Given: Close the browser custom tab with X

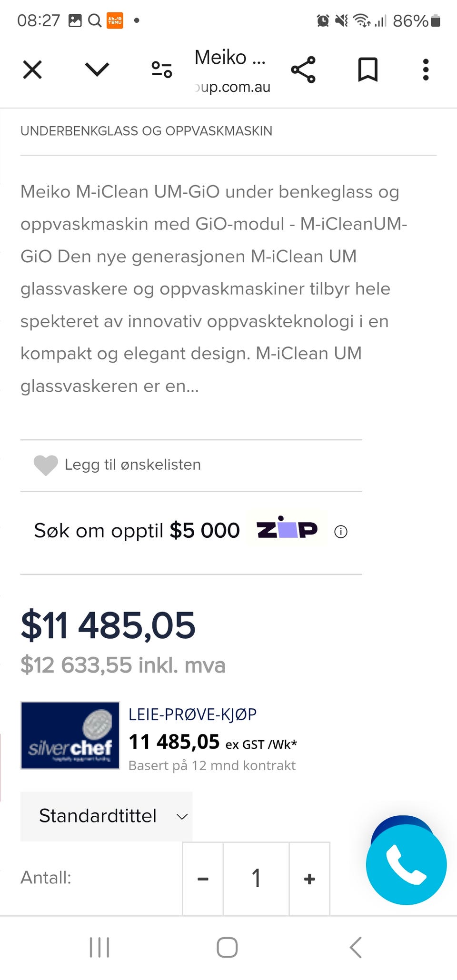Looking at the screenshot, I should [x=32, y=70].
